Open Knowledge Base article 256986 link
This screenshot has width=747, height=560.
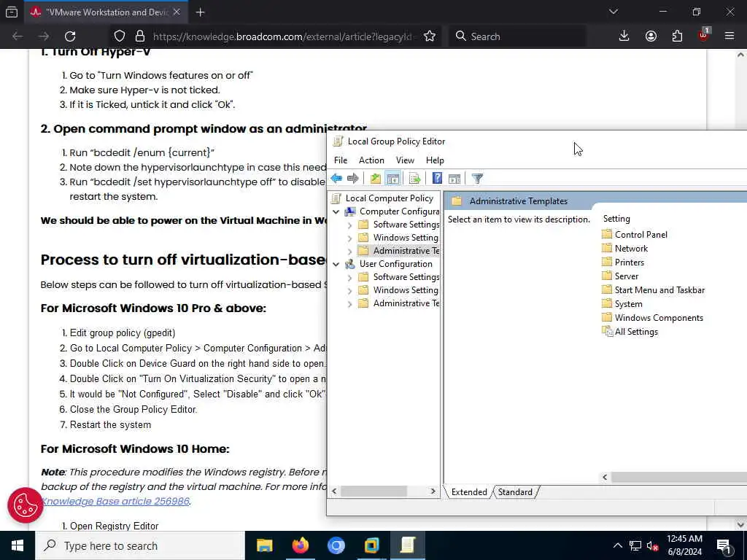click(115, 501)
